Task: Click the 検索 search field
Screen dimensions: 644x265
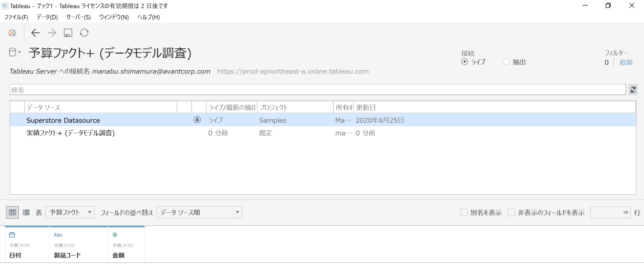Action: pos(318,90)
